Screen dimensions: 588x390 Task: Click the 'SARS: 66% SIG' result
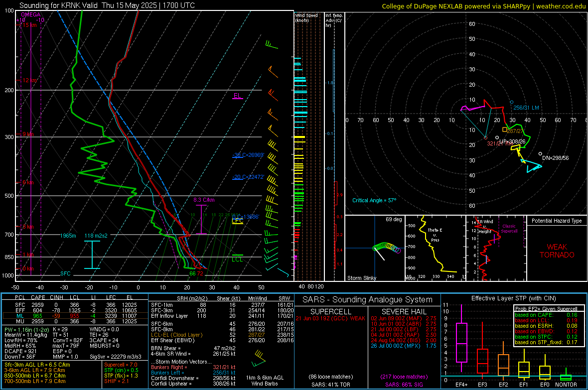tap(404, 385)
